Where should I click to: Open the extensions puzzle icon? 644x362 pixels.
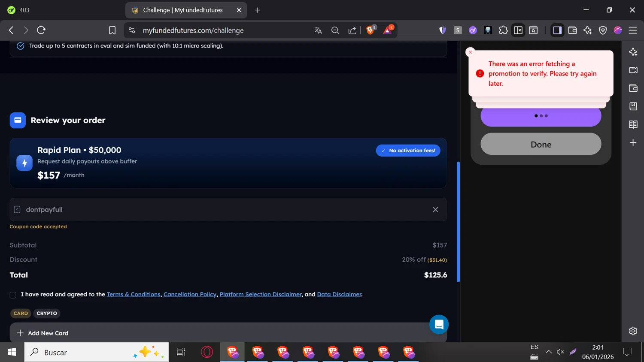503,30
